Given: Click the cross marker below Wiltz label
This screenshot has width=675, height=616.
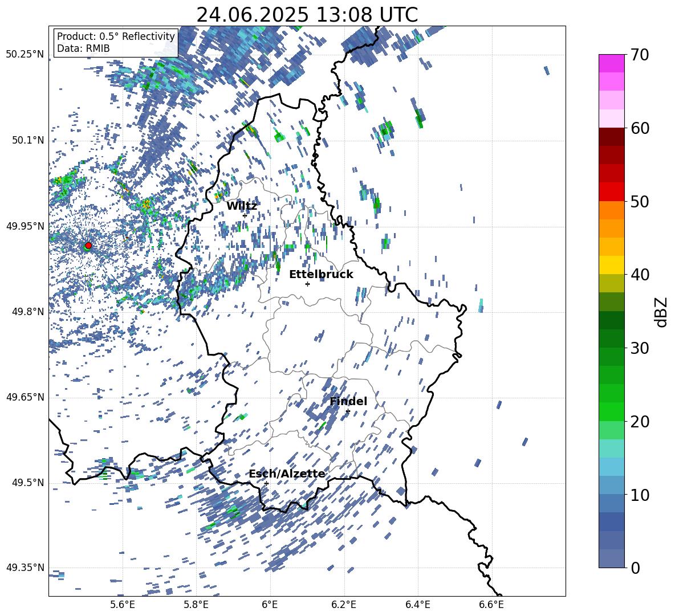Looking at the screenshot, I should point(245,215).
